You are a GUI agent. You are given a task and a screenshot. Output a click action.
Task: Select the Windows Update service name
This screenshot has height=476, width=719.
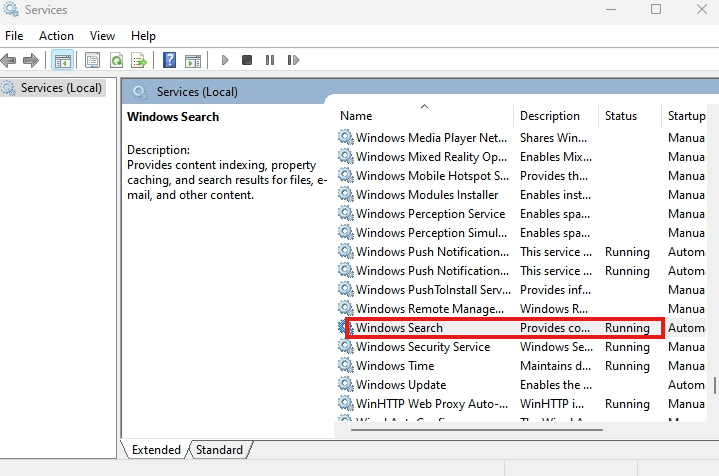pos(401,385)
